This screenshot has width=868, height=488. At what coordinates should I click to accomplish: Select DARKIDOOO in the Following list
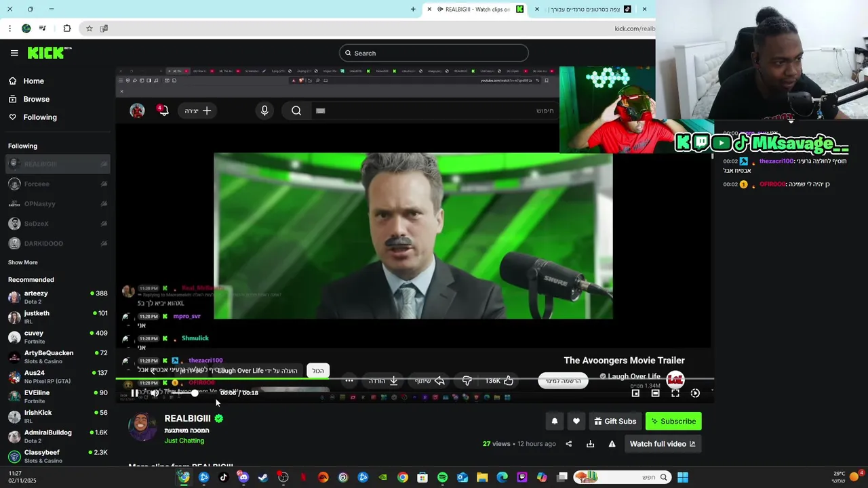click(x=58, y=243)
